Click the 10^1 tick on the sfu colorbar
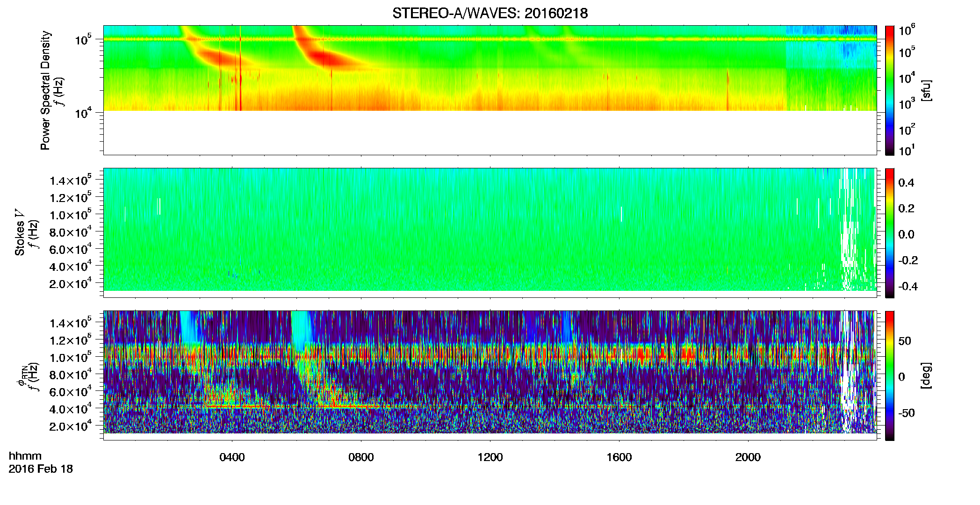The image size is (980, 505). (x=907, y=150)
